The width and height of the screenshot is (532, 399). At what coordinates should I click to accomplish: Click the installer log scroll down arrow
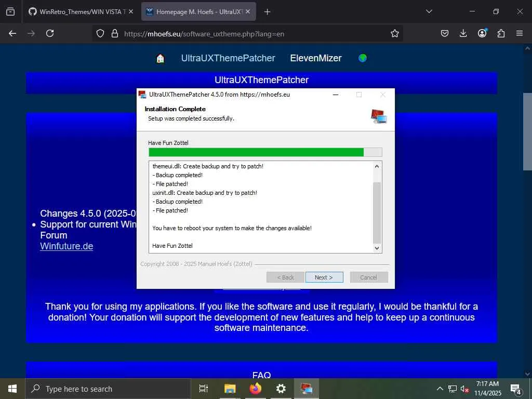tap(377, 248)
